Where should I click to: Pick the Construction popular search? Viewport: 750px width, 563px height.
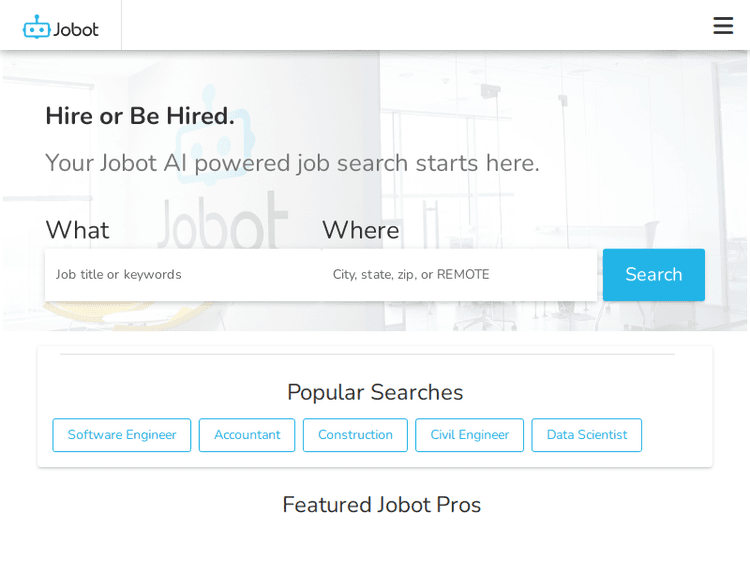[x=355, y=435]
